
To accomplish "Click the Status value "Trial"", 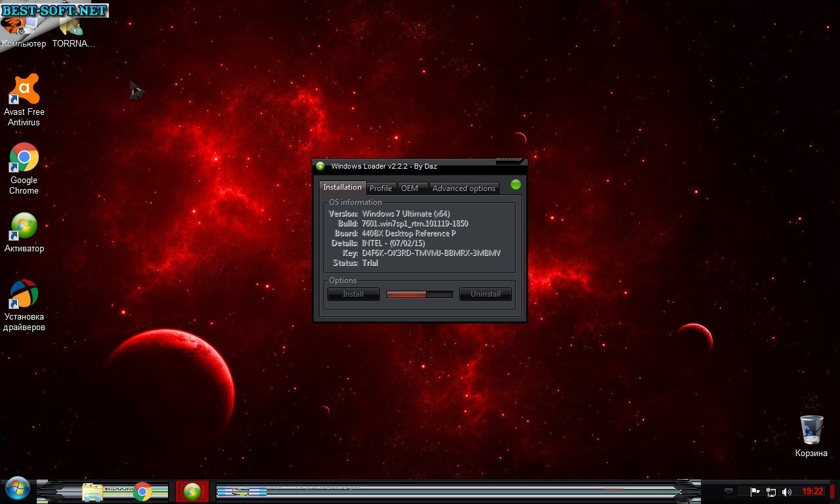I will pyautogui.click(x=369, y=263).
